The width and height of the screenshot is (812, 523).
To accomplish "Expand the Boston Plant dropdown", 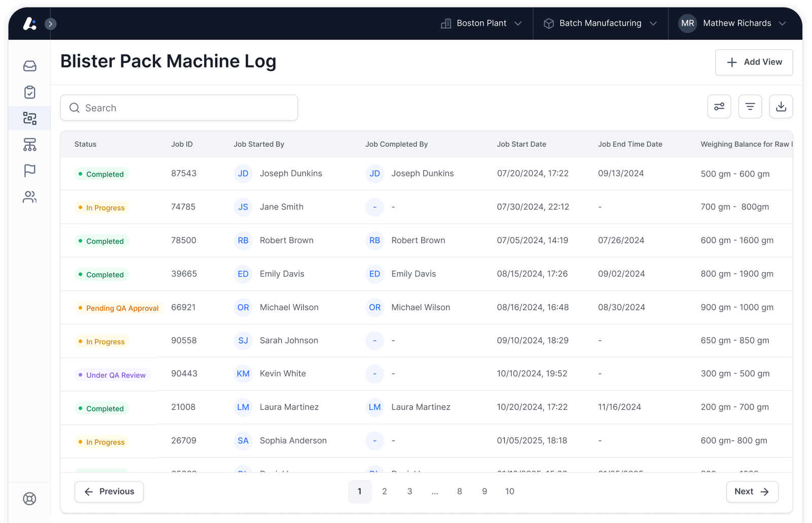I will (518, 23).
